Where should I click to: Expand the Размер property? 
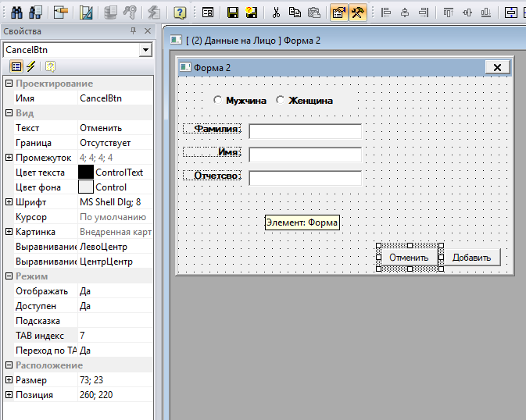(x=9, y=379)
